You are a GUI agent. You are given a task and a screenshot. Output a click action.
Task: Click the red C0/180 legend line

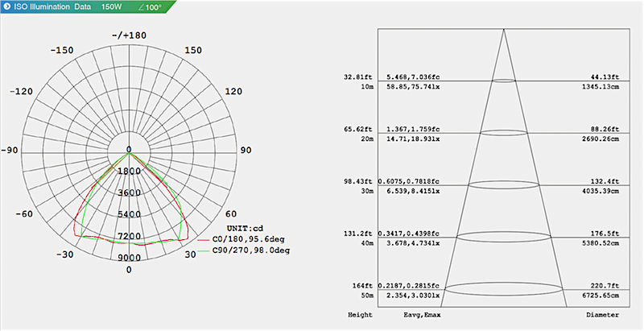click(x=204, y=239)
